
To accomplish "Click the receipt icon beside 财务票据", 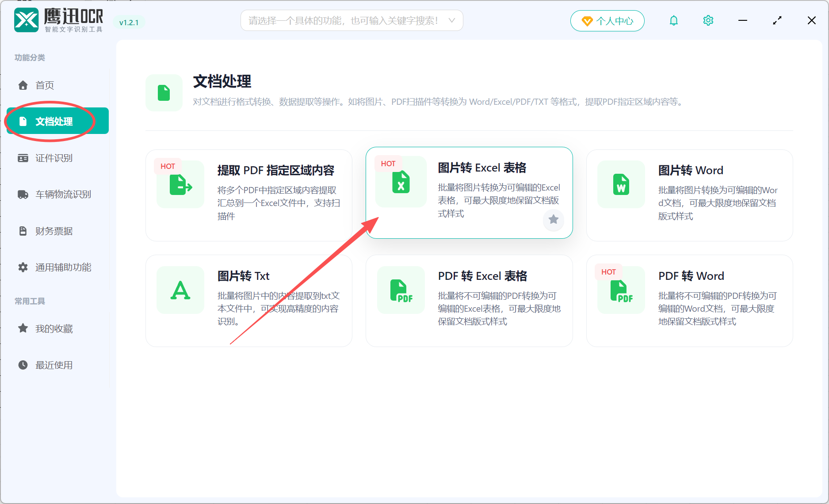I will pos(23,231).
